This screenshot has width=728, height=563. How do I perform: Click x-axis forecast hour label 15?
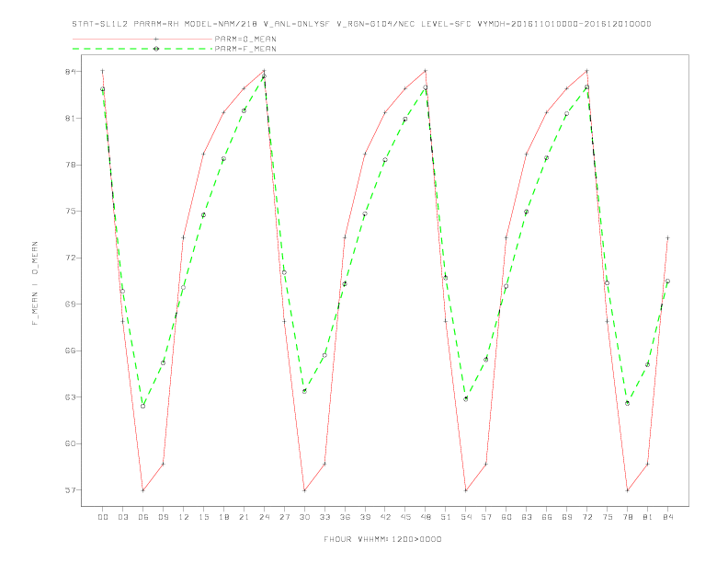coord(203,517)
